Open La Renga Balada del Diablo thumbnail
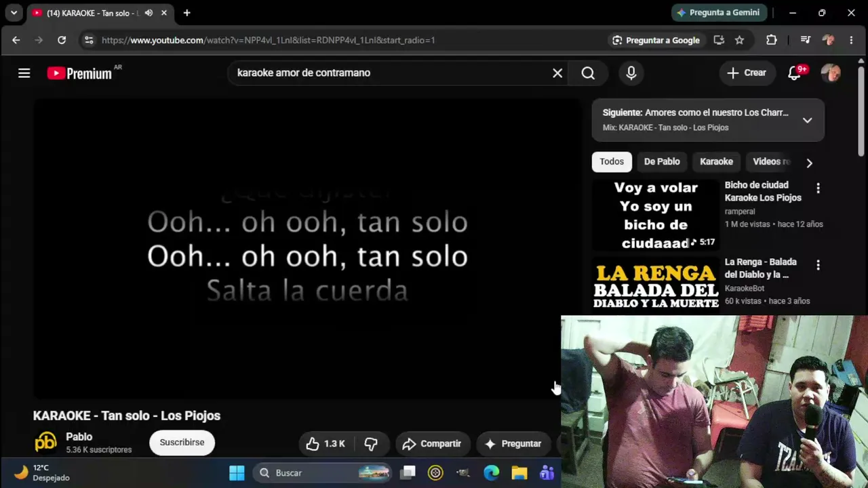This screenshot has height=488, width=868. point(656,285)
